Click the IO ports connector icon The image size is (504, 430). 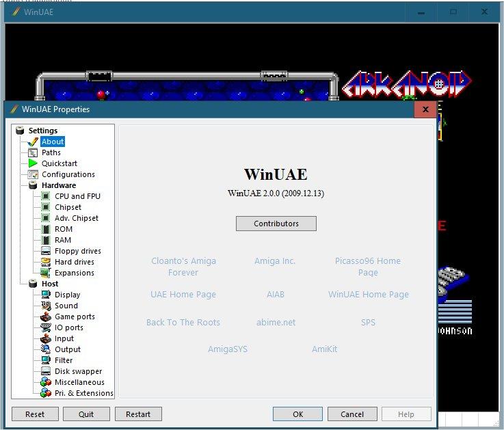[46, 327]
